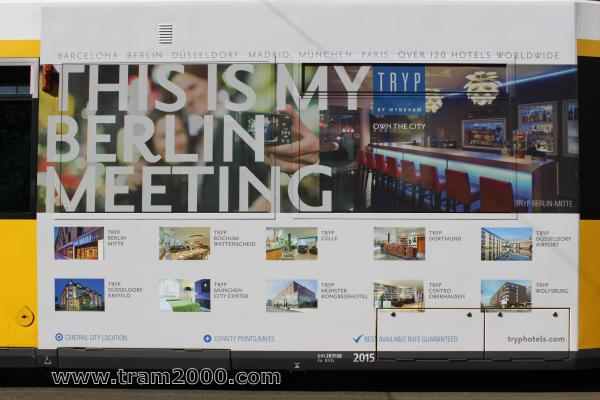Select BERLIN in the top city list
Screen dimensions: 600x400
point(145,55)
